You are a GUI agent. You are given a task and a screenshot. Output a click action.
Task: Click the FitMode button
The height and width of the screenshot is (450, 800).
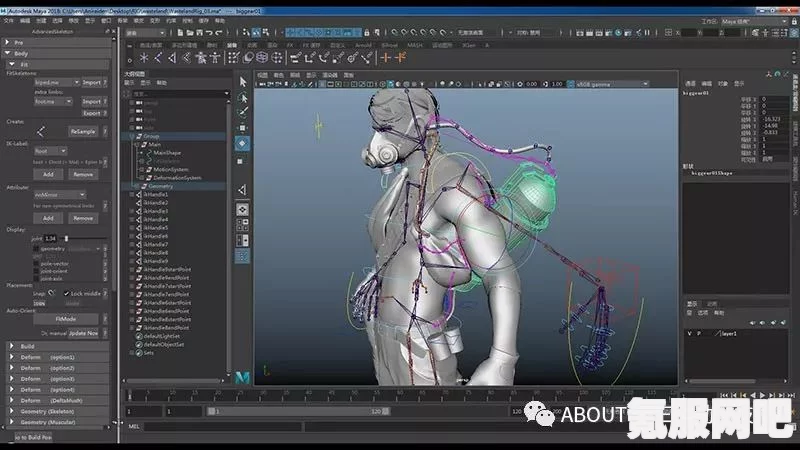click(66, 319)
